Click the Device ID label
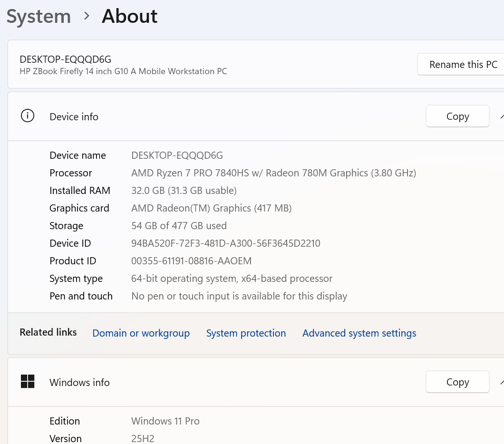The image size is (504, 444). (70, 243)
